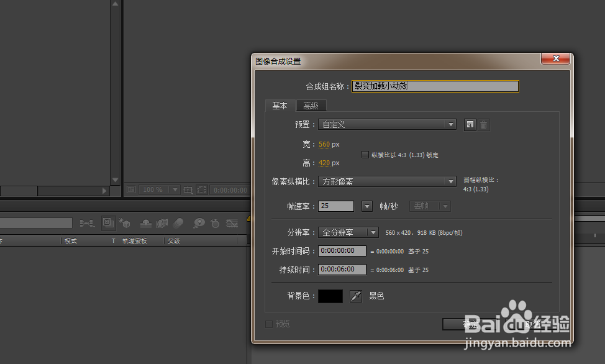
Task: Click the horizontal scroll-right arrow
Action: click(104, 191)
